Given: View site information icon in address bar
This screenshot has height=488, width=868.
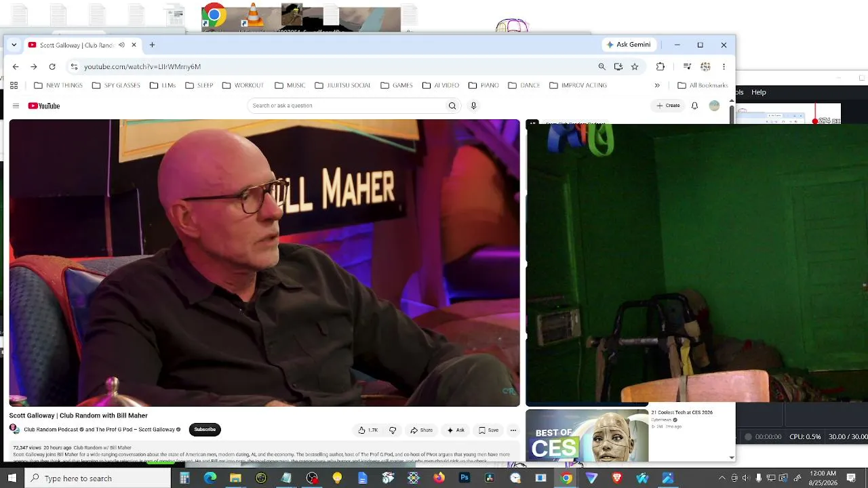Looking at the screenshot, I should tap(74, 66).
